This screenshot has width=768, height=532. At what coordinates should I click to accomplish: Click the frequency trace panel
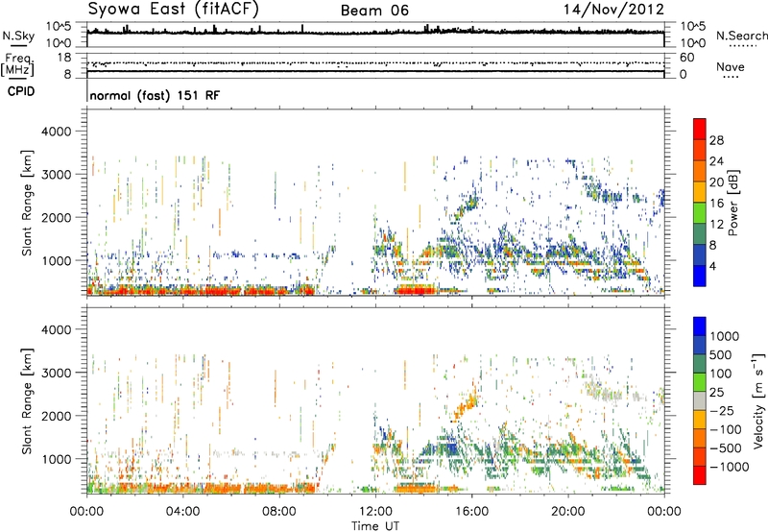(375, 65)
